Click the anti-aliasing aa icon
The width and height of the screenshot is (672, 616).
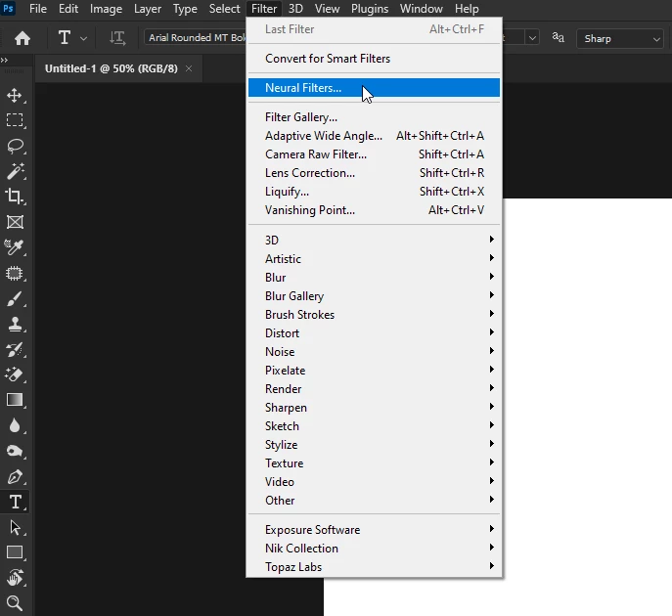coord(558,38)
